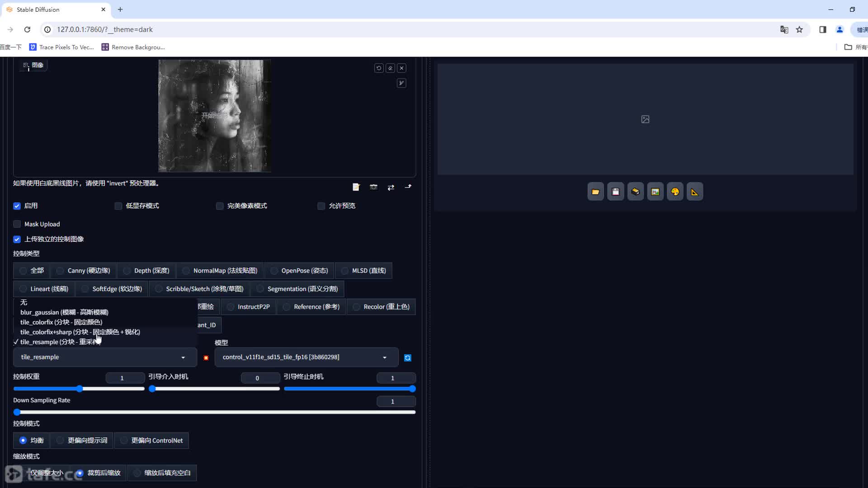Click the send dimensions arrow icon
The width and height of the screenshot is (868, 488).
[x=408, y=187]
